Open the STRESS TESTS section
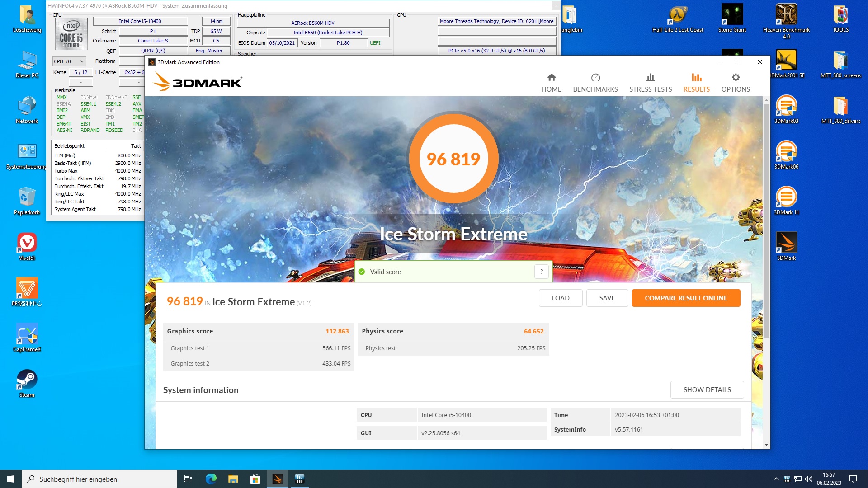Viewport: 868px width, 488px height. point(650,83)
